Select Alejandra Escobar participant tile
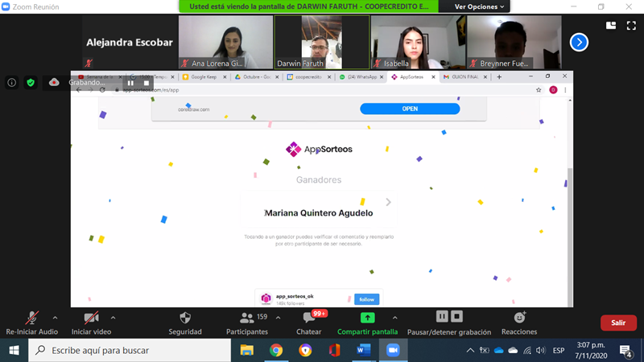This screenshot has width=644, height=362. point(130,43)
